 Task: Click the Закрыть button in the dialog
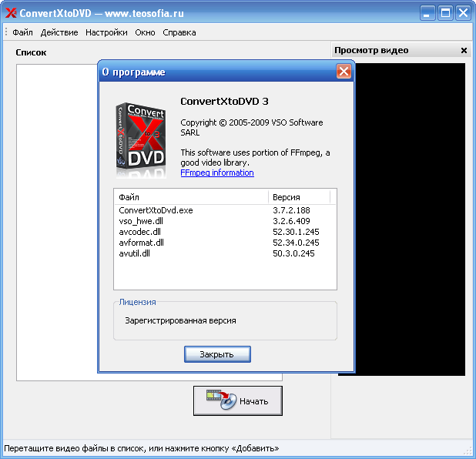point(217,354)
